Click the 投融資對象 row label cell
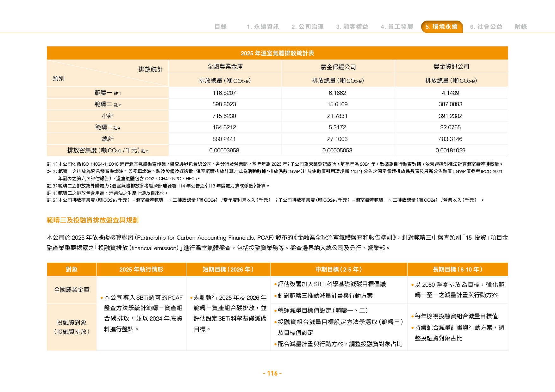The width and height of the screenshot is (555, 392). 72,327
